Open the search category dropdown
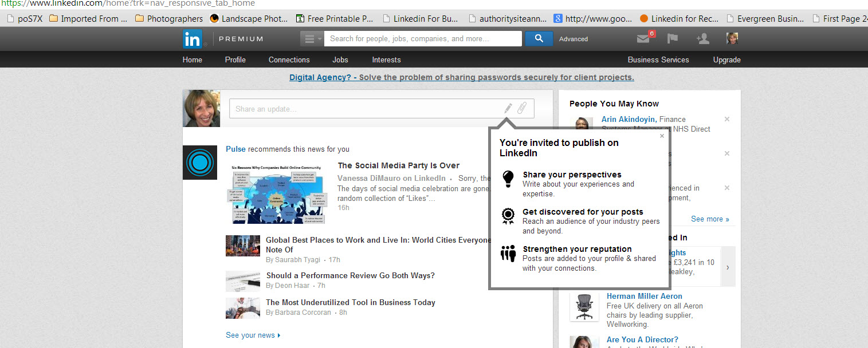The image size is (868, 348). [x=312, y=39]
